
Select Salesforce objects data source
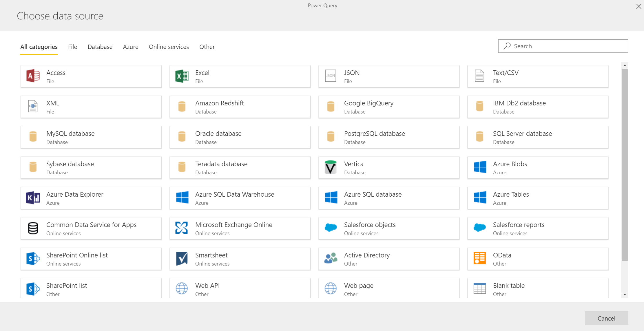point(388,228)
